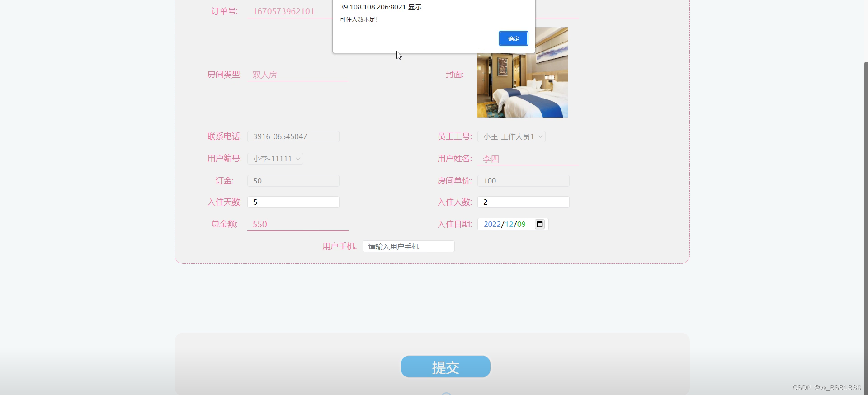
Task: Confirm the alert with the 确定 button
Action: click(x=513, y=38)
